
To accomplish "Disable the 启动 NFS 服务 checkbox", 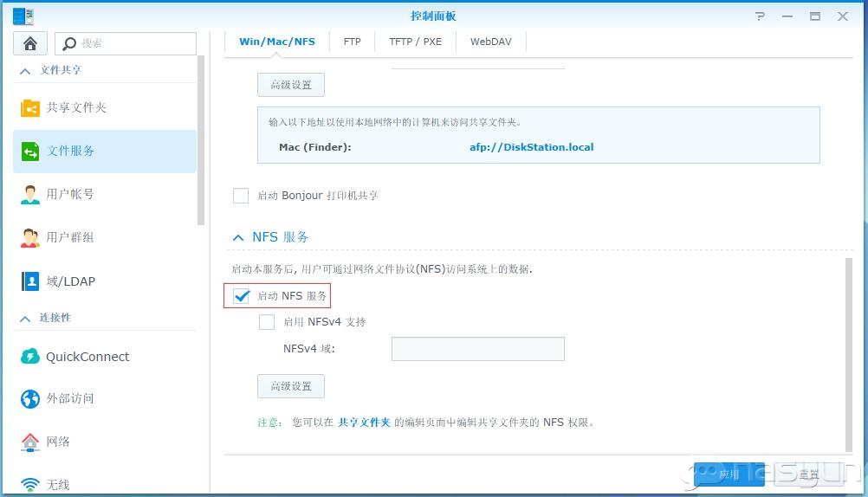I will 242,296.
